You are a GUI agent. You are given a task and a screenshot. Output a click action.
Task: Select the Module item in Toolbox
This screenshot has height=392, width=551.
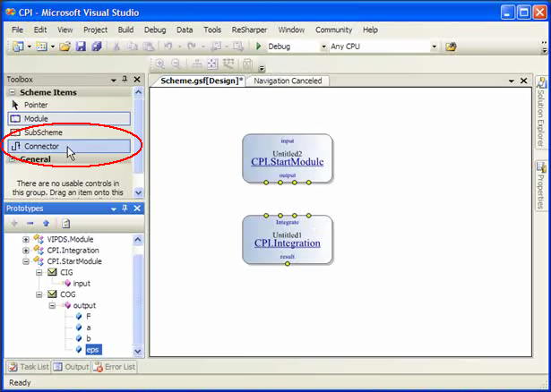69,119
